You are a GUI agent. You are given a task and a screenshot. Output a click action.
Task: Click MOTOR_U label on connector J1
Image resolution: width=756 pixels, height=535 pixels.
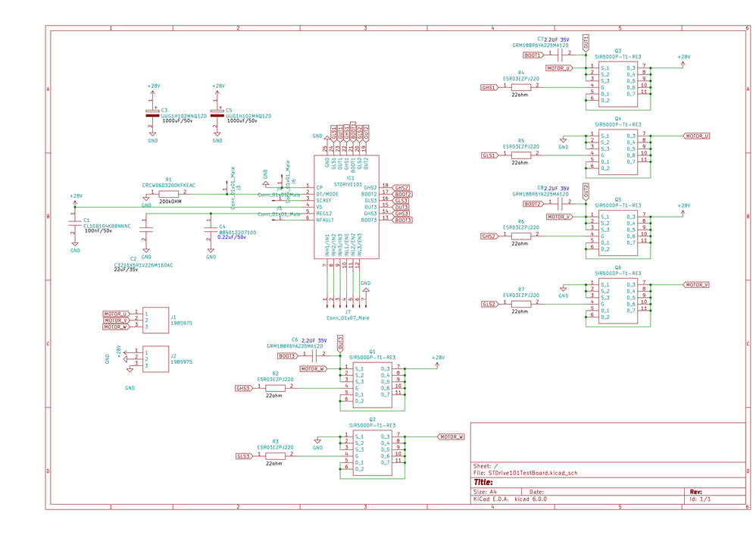(116, 314)
